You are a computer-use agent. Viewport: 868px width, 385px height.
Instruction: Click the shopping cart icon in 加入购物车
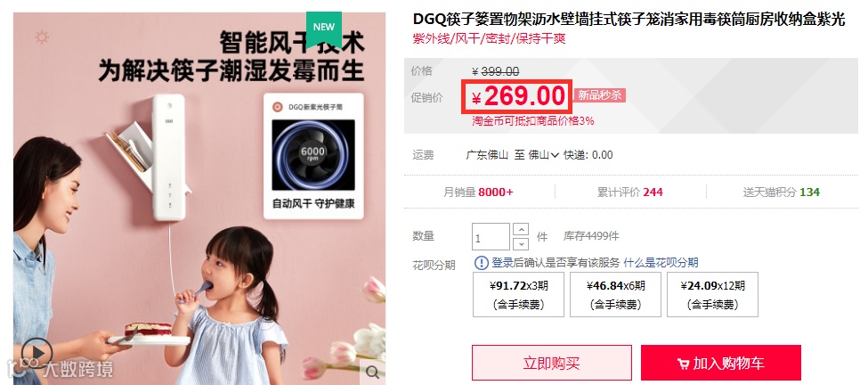pyautogui.click(x=684, y=364)
